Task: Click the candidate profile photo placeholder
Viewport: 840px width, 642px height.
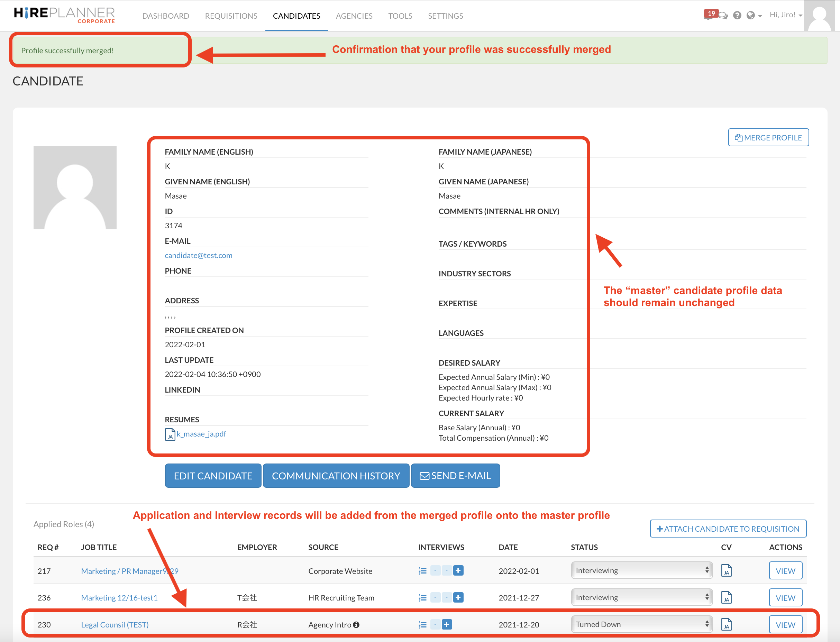Action: (75, 187)
